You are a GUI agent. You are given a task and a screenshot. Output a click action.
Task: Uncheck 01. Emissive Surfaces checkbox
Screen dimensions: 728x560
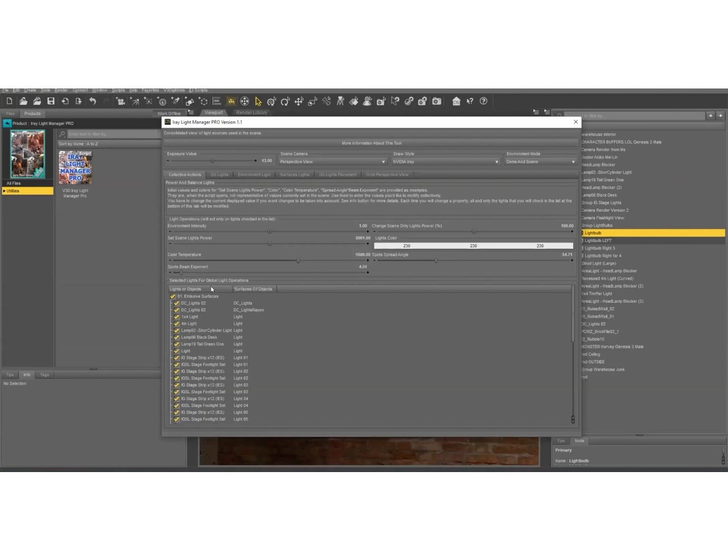tap(172, 296)
